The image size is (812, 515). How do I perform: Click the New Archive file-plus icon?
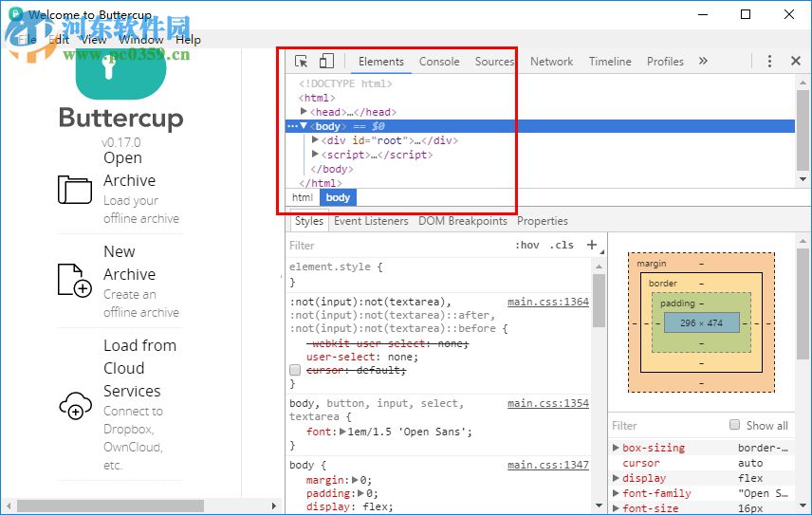[x=75, y=281]
